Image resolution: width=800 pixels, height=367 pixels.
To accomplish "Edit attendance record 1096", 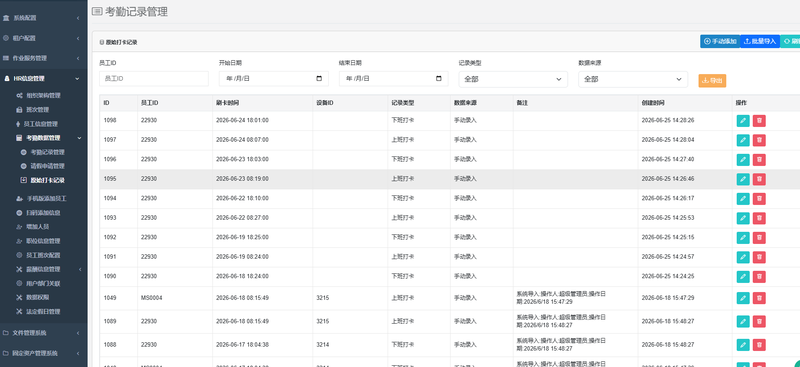I will 743,159.
